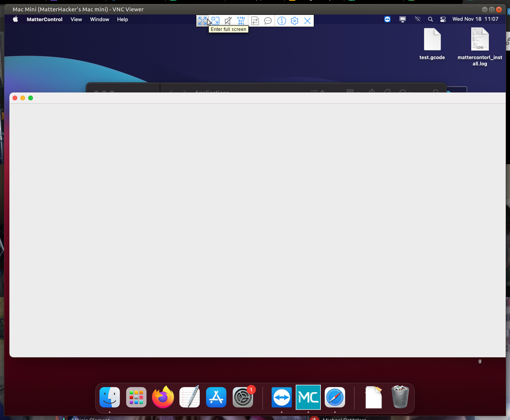Open the MatterControl menu
The image size is (510, 420).
(44, 19)
